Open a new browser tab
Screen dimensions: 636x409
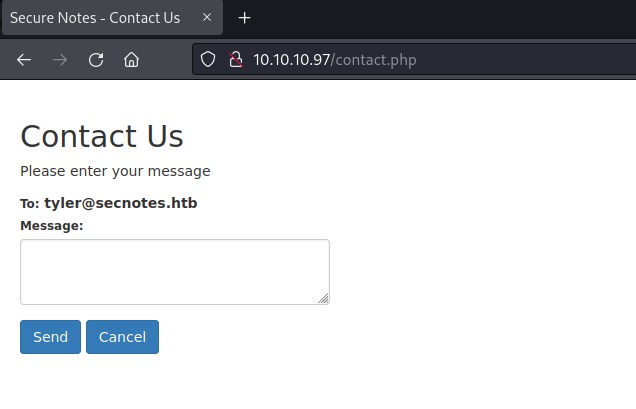click(245, 18)
